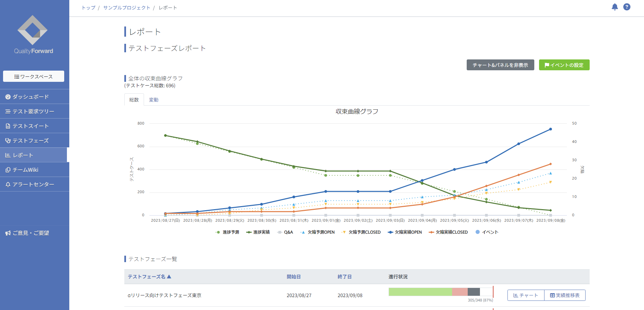The height and width of the screenshot is (310, 644).
Task: Switch to the 総数 tab
Action: (134, 99)
